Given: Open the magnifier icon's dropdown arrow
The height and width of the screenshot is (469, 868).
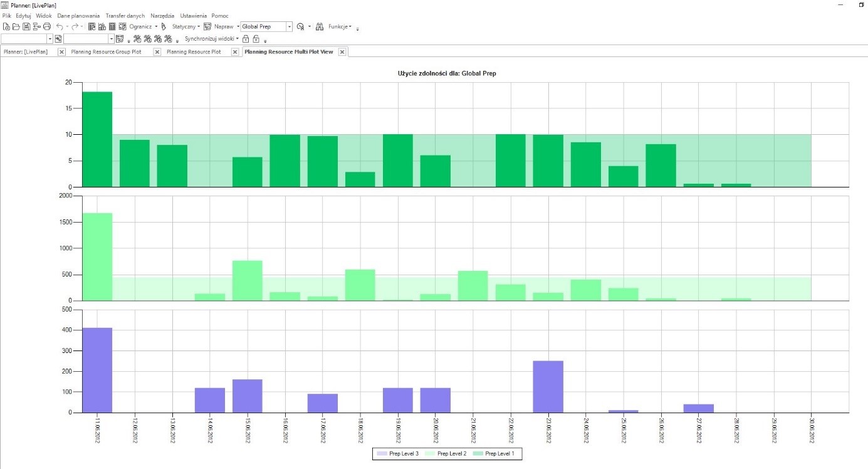Looking at the screenshot, I should tap(310, 26).
